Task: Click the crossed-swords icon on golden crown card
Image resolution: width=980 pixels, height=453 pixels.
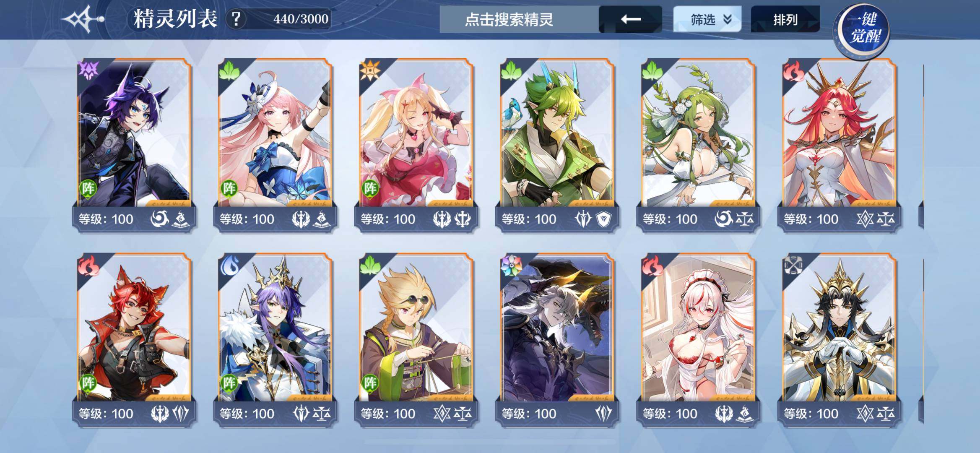Action: point(793,265)
